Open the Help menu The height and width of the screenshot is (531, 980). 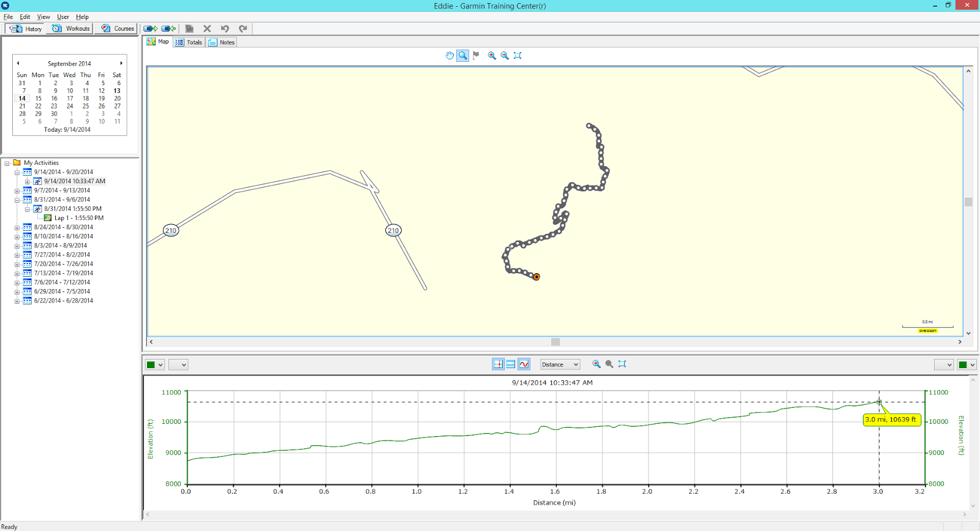[82, 17]
